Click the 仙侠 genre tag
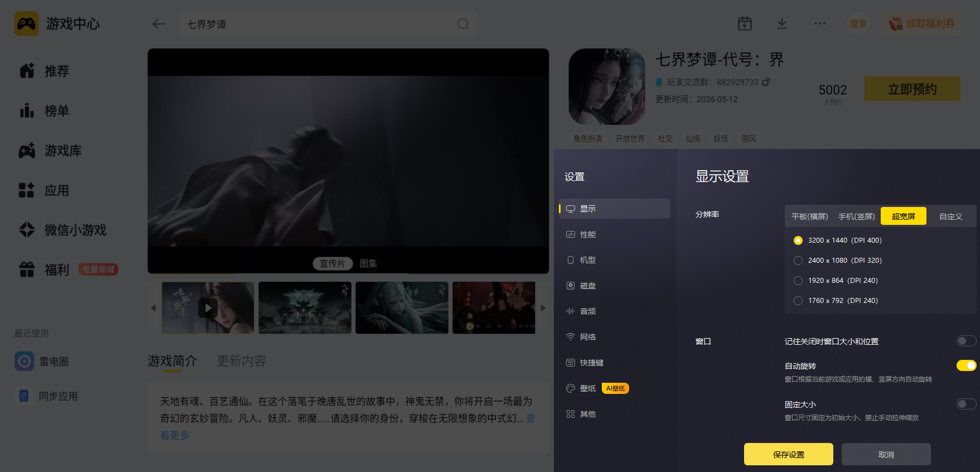980x472 pixels. 693,138
